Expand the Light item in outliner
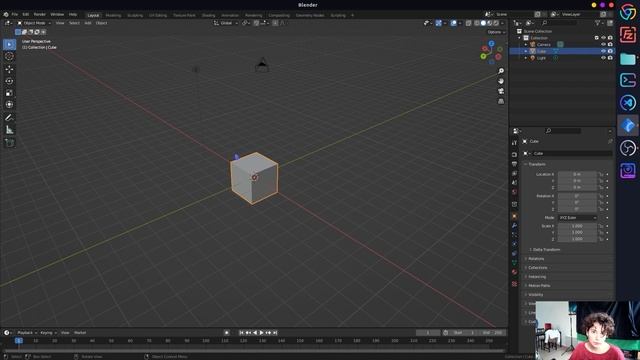The image size is (640, 360). pyautogui.click(x=526, y=58)
